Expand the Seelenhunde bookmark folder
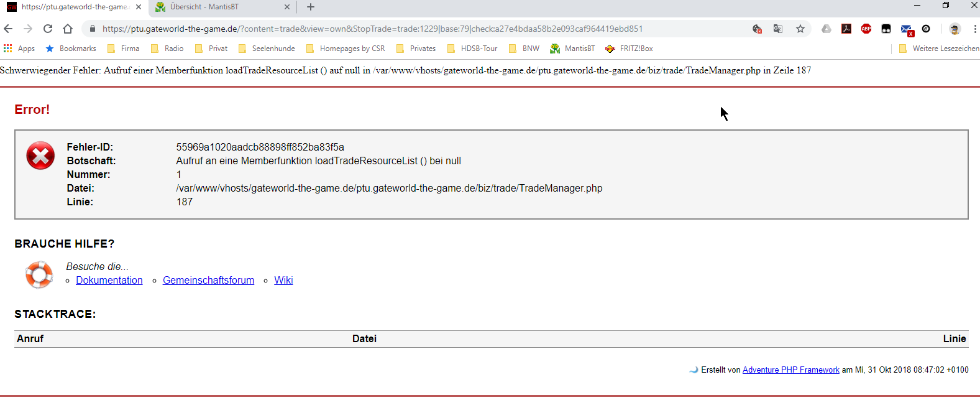The image size is (980, 405). click(x=267, y=49)
